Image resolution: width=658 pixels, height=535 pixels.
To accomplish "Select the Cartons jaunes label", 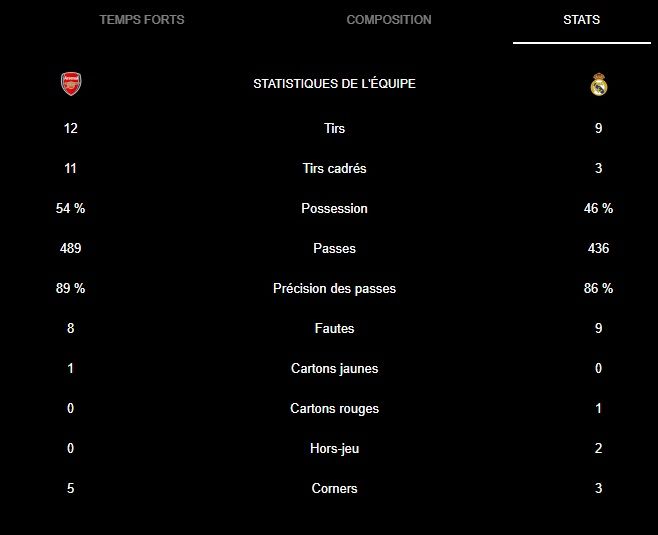I will [334, 368].
